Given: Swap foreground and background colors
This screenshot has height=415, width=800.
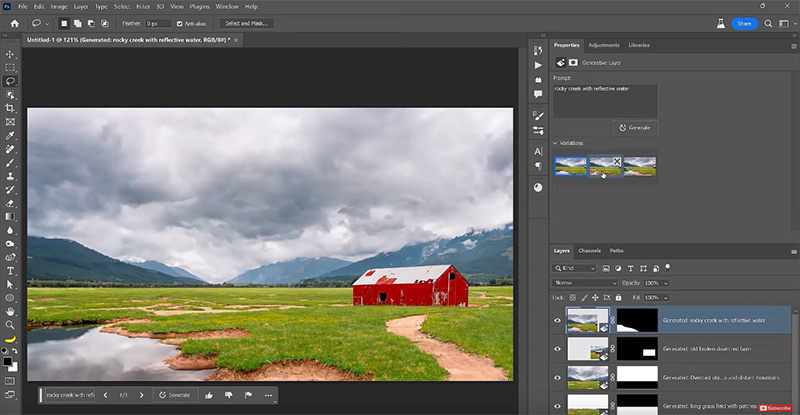Looking at the screenshot, I should click(x=15, y=351).
